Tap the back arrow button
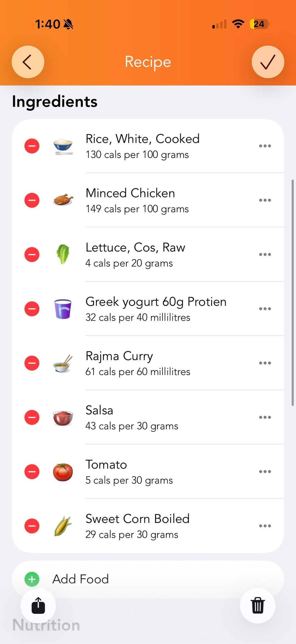This screenshot has height=644, width=296. [x=28, y=62]
